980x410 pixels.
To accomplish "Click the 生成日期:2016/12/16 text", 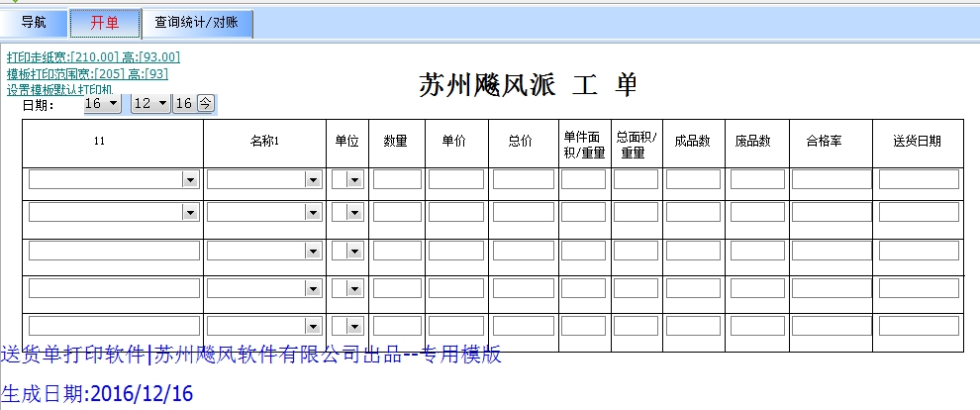I will 97,394.
